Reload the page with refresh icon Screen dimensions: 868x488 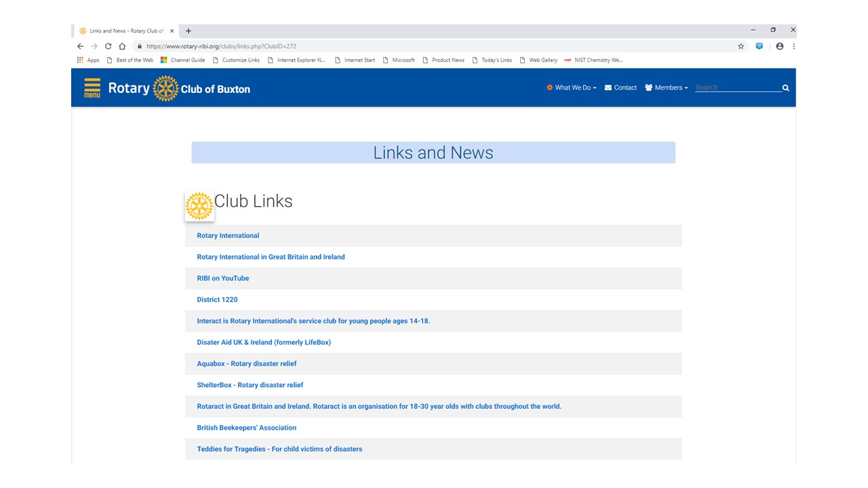pyautogui.click(x=108, y=46)
